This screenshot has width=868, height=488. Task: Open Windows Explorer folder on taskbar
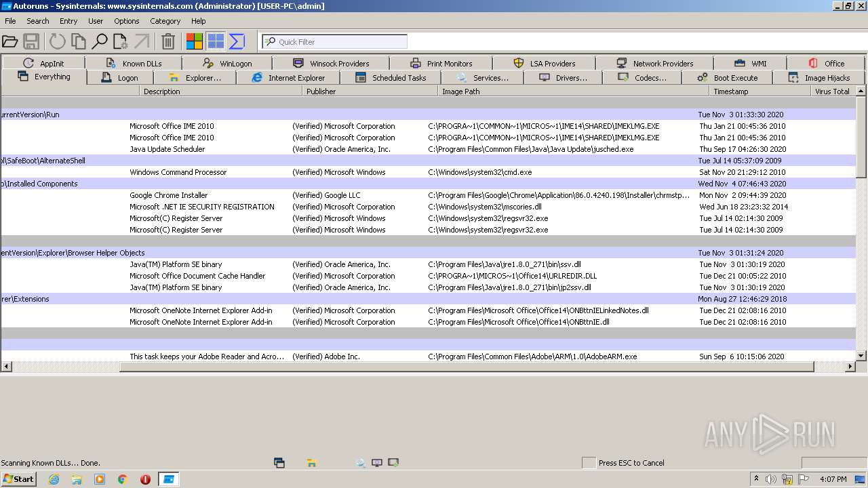(x=77, y=479)
